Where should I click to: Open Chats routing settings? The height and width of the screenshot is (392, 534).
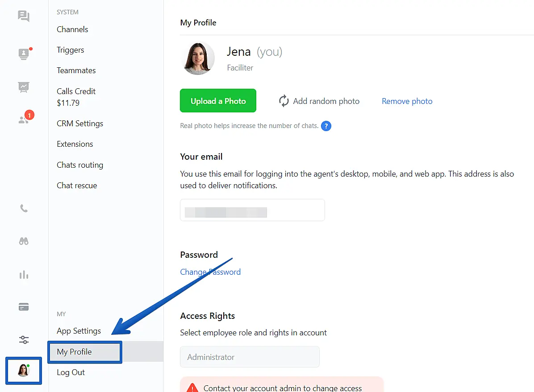tap(80, 165)
